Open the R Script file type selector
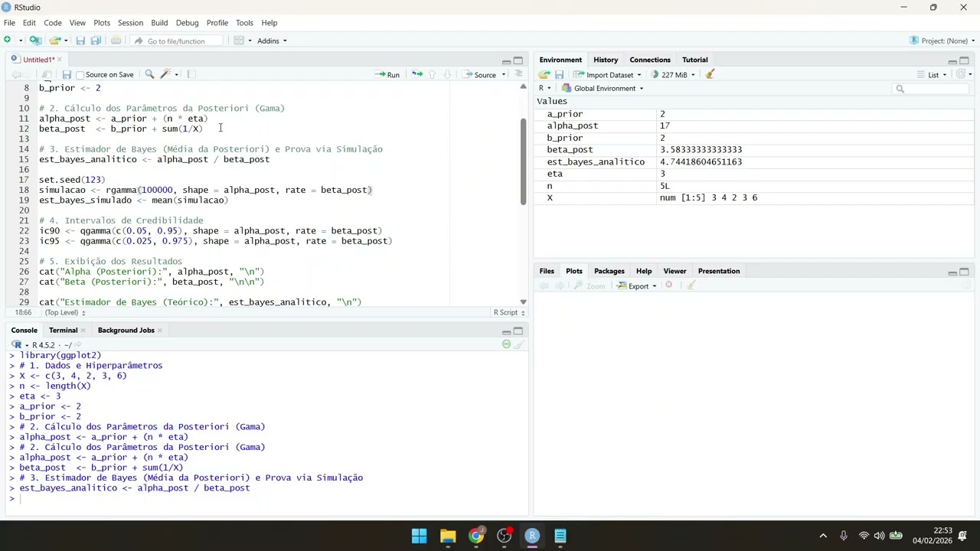The image size is (980, 551). click(509, 312)
